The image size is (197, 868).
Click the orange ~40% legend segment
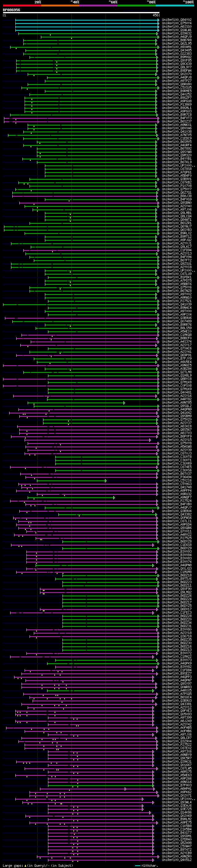point(60,6)
